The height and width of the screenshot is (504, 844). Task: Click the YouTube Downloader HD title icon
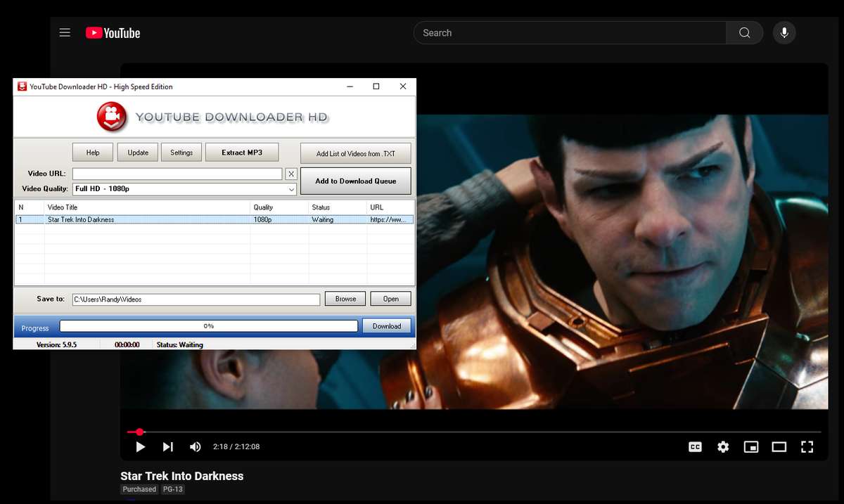click(x=22, y=86)
